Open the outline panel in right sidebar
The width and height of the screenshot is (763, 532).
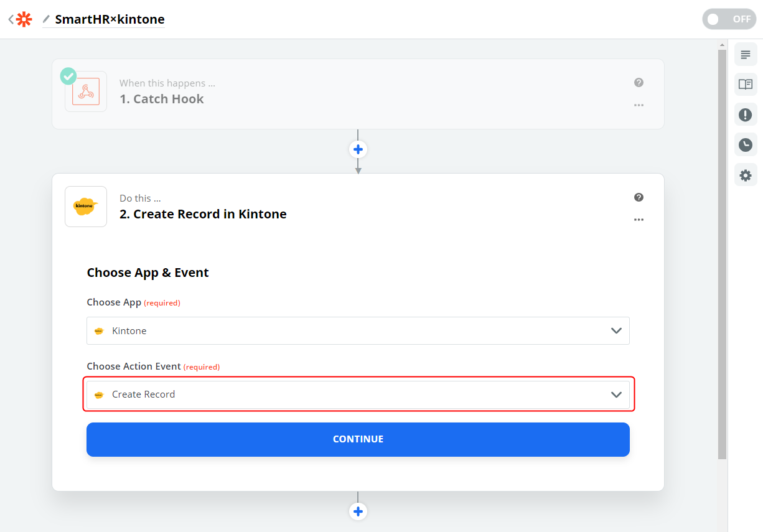[x=746, y=55]
